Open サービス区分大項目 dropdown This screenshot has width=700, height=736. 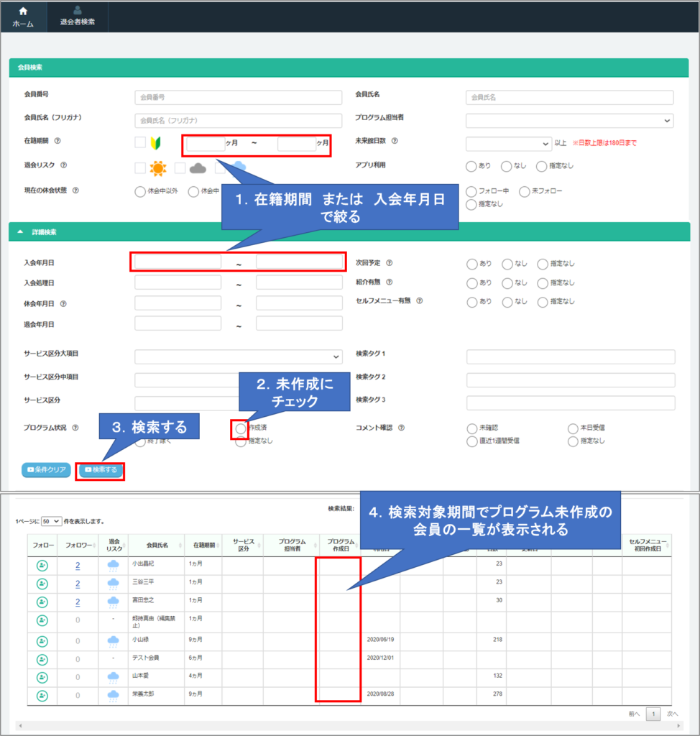point(239,356)
